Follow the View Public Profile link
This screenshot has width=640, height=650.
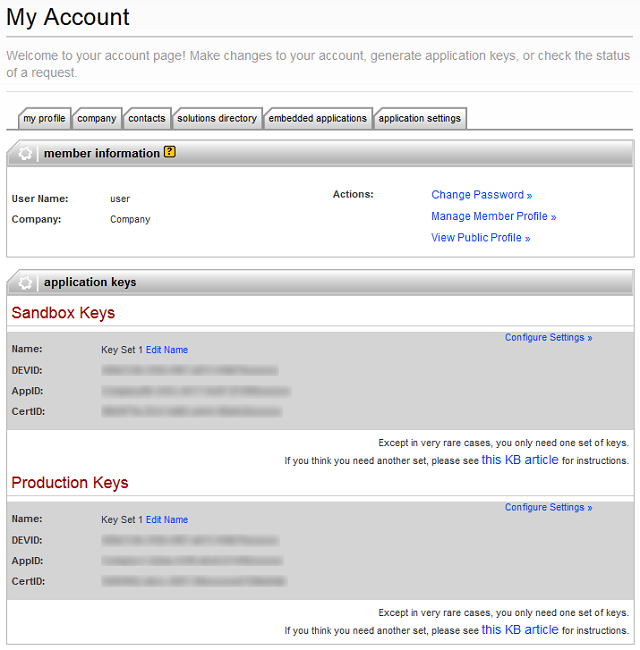click(481, 238)
